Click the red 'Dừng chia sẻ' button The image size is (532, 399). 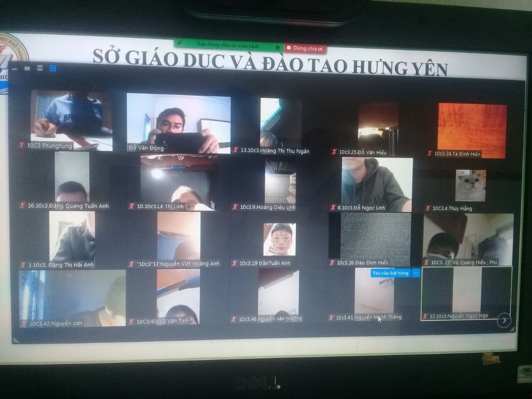click(306, 48)
